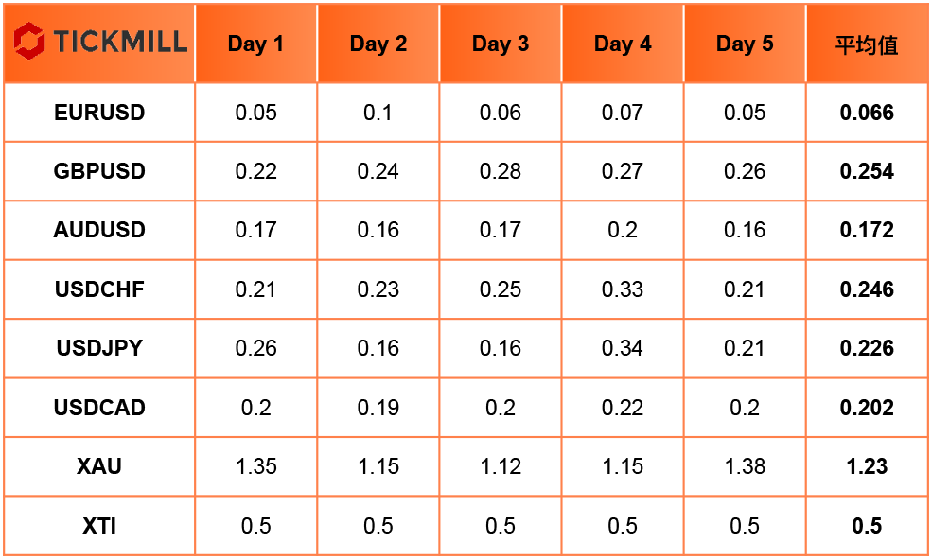Select the XAU Day 5 cell 1.38
The width and height of the screenshot is (932, 560).
tap(744, 466)
